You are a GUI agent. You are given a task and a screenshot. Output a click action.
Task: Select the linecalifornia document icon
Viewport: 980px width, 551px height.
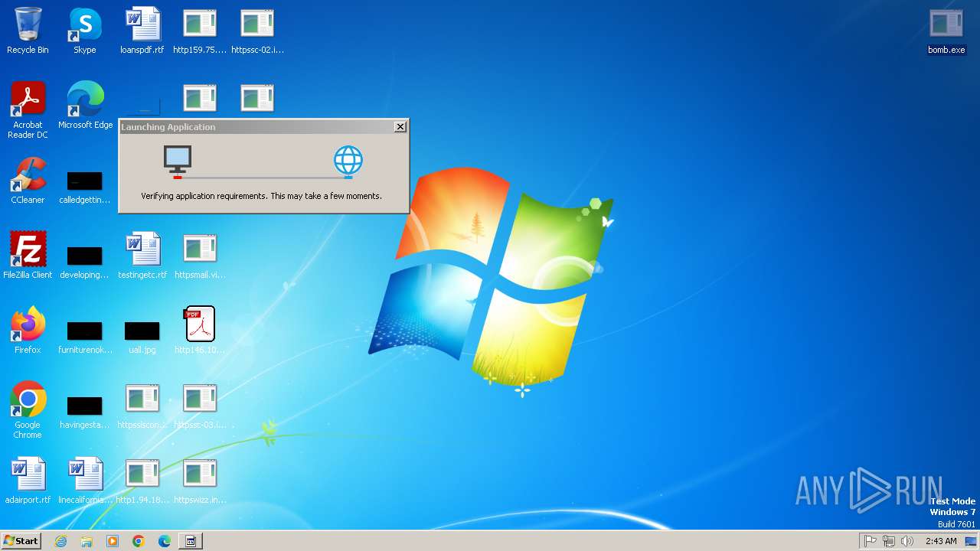coord(85,481)
